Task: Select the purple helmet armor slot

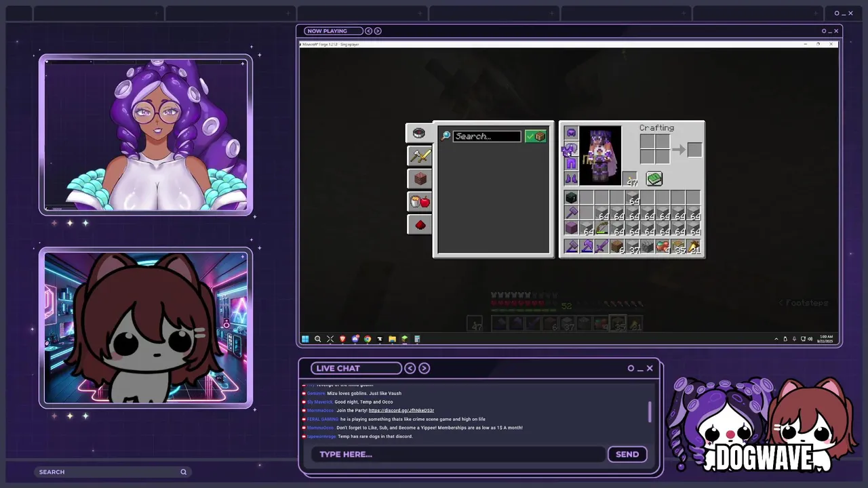Action: coord(571,133)
